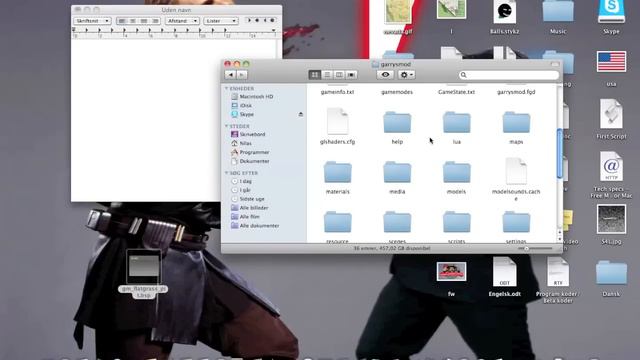Select Alle film in the sidebar
Image resolution: width=640 pixels, height=360 pixels.
tap(245, 217)
